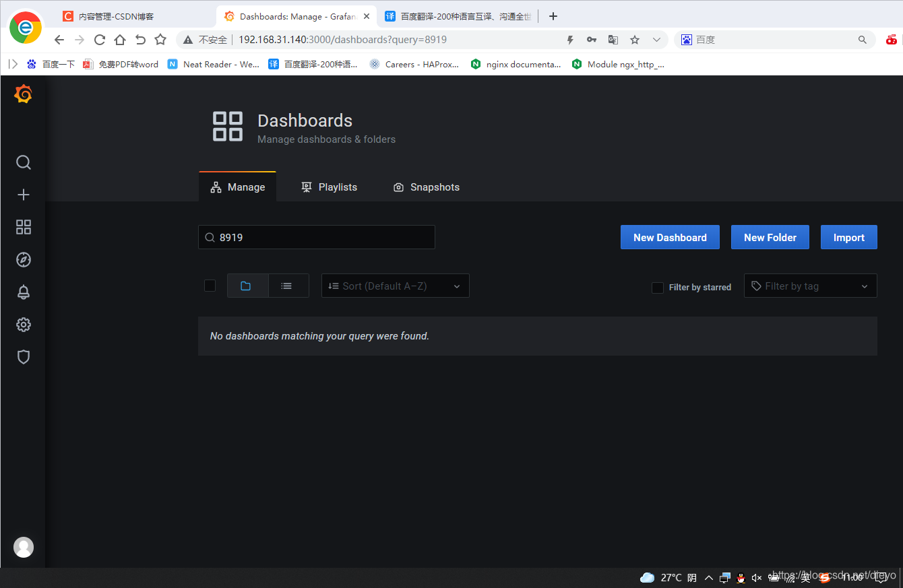
Task: Click the key password icon in address bar
Action: pyautogui.click(x=592, y=40)
